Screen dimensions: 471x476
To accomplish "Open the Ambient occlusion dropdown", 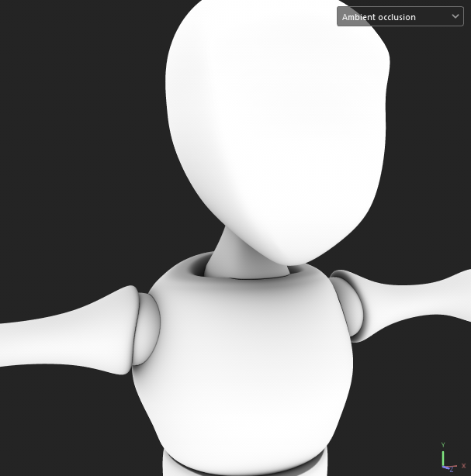I will (x=392, y=16).
